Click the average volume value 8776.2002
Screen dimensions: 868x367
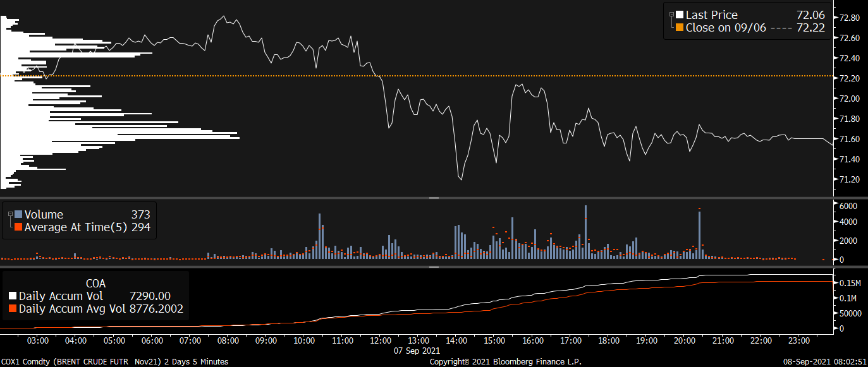pyautogui.click(x=156, y=309)
